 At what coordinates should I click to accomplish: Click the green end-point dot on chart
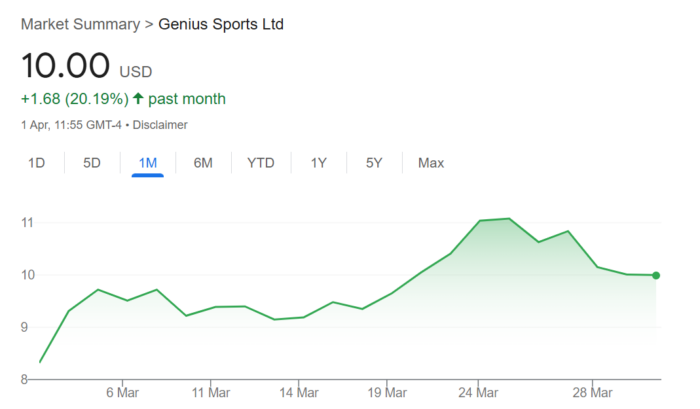656,275
